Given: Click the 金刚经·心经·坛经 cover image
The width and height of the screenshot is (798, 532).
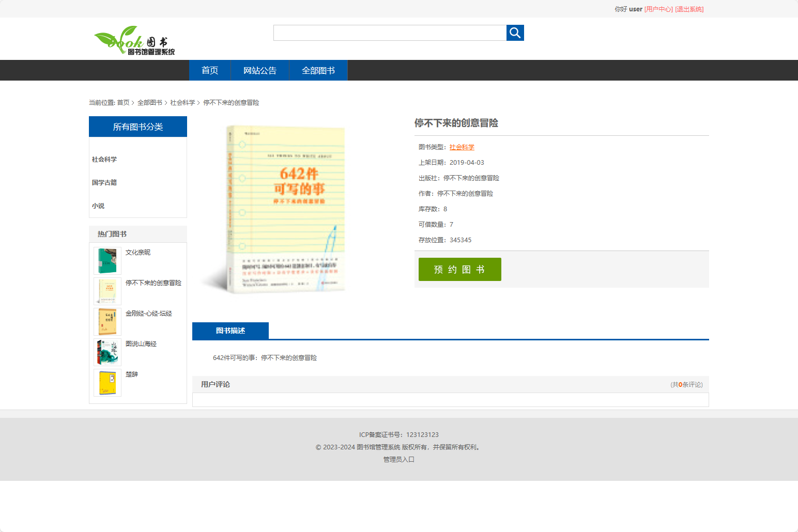Looking at the screenshot, I should [x=107, y=321].
